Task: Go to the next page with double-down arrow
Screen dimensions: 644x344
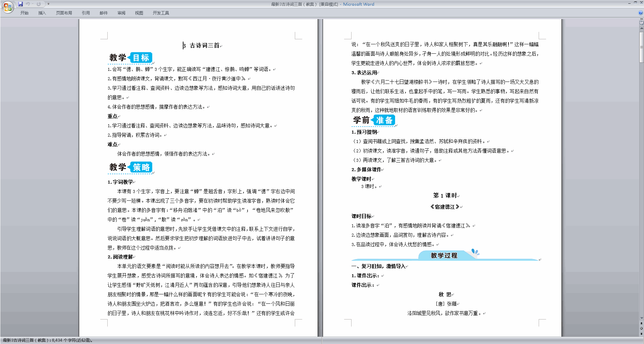Action: click(642, 334)
